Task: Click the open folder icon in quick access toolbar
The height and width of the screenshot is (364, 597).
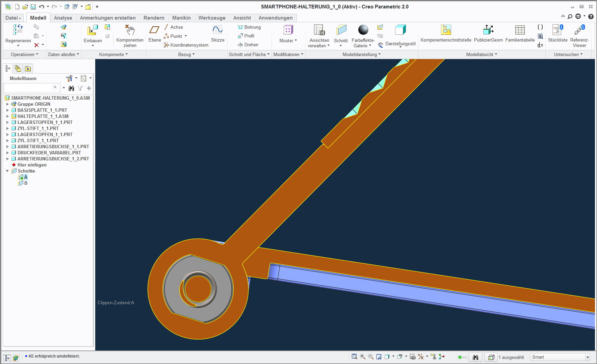Action: [25, 7]
